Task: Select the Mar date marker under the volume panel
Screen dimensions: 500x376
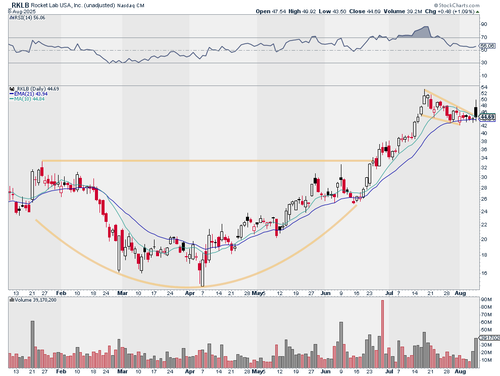Action: click(122, 371)
